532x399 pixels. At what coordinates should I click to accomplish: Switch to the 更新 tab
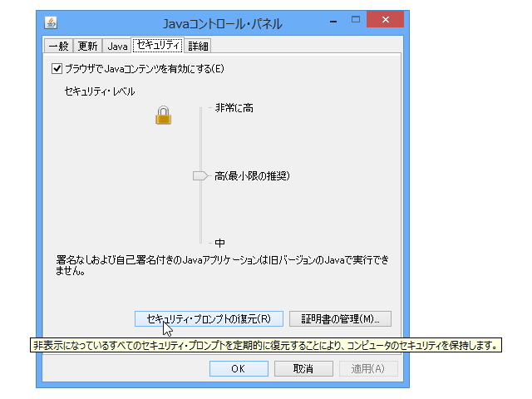[x=87, y=46]
